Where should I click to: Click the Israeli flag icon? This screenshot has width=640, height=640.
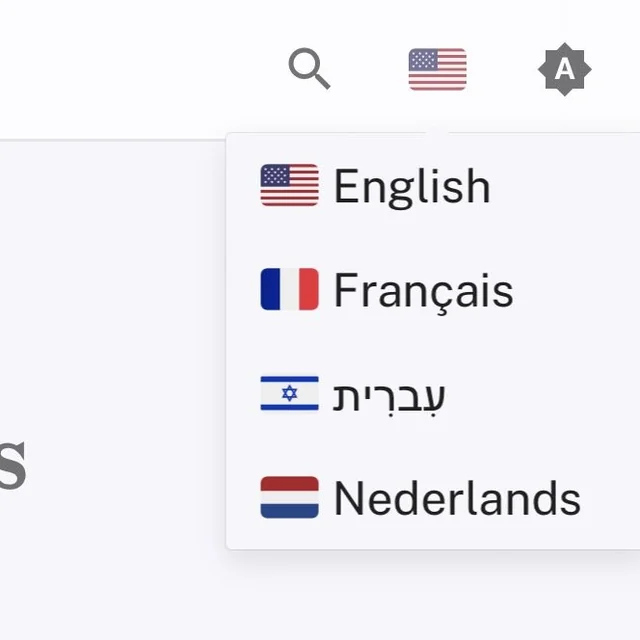[x=289, y=394]
